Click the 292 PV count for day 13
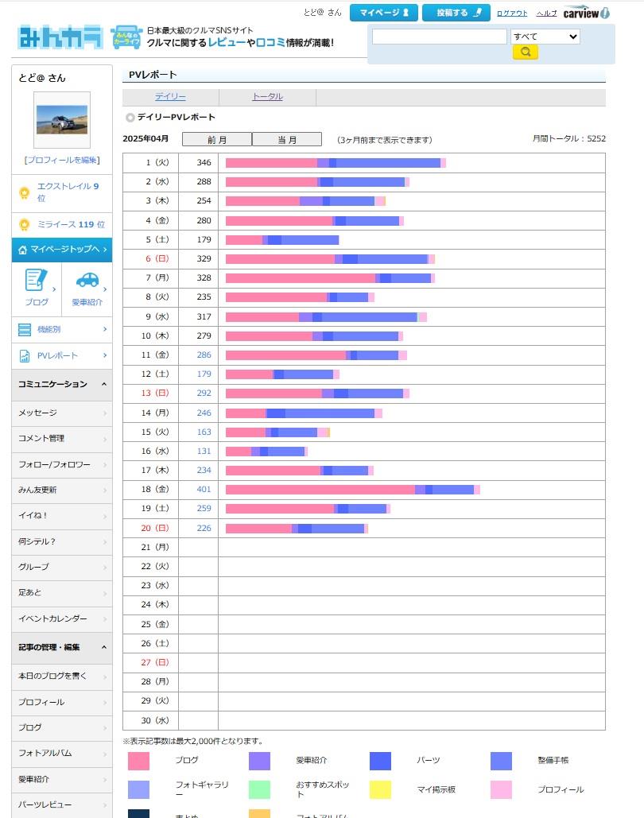The image size is (644, 818). pyautogui.click(x=204, y=393)
